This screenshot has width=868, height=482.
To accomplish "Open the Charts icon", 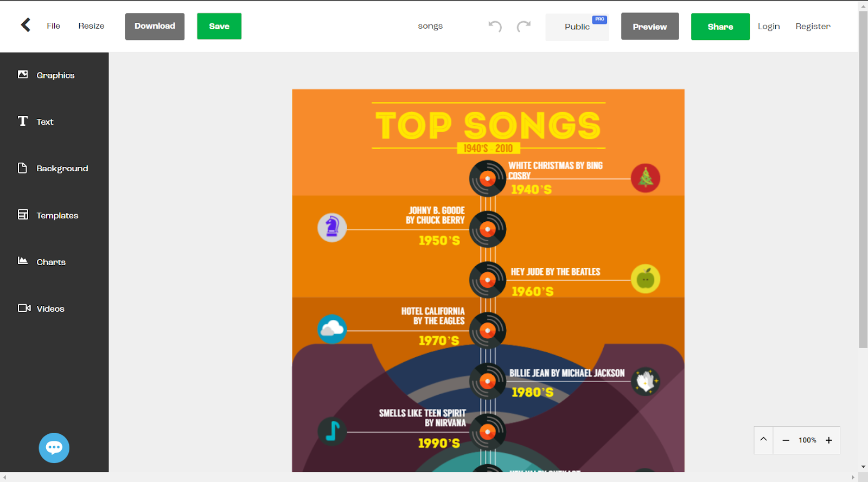I will [x=23, y=261].
